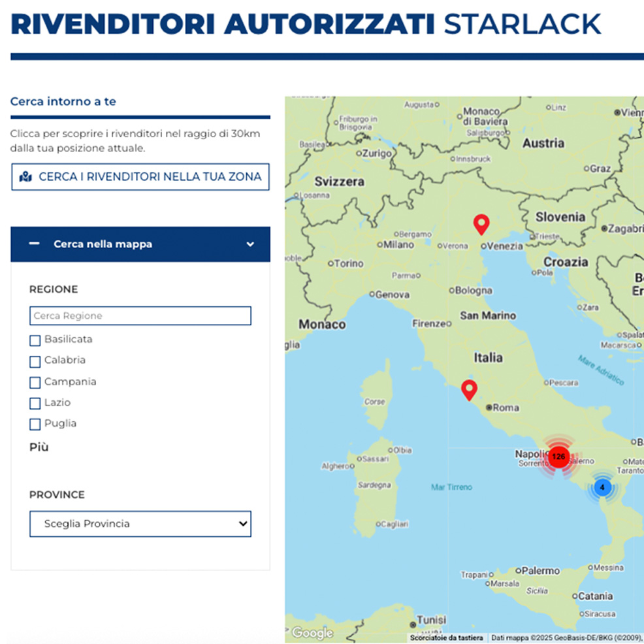Click the minus icon beside Cerca nella mappa
This screenshot has height=644, width=644.
35,244
